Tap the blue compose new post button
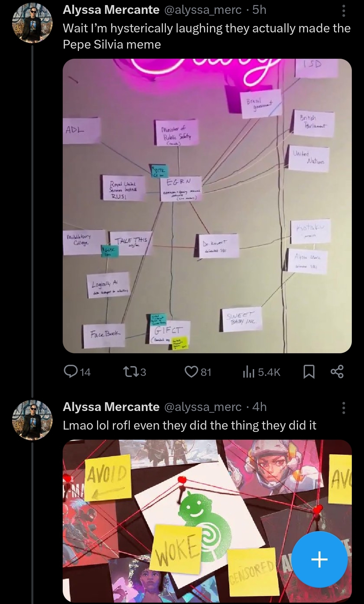364x604 pixels. (319, 560)
